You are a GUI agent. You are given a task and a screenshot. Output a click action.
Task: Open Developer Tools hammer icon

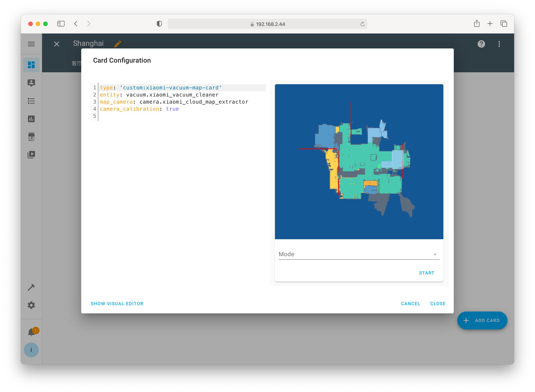(31, 287)
